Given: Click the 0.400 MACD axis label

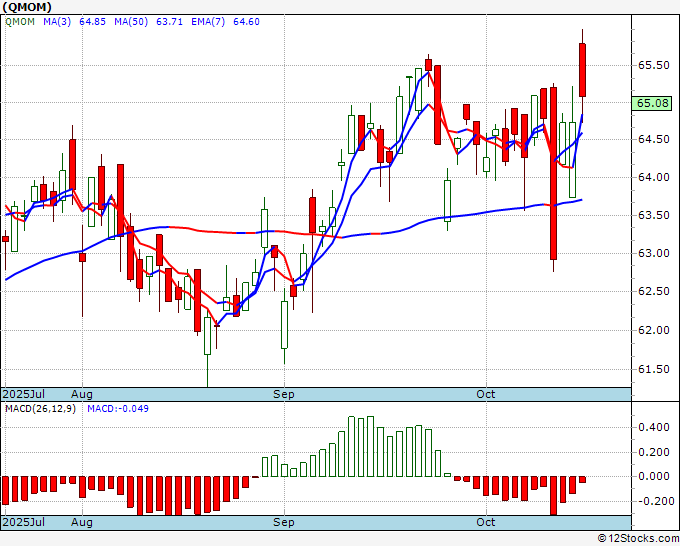Looking at the screenshot, I should coord(654,428).
